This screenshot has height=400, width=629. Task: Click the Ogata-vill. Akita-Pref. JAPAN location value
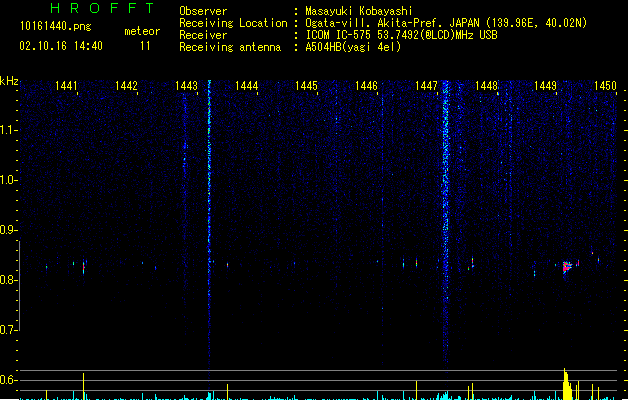446,23
